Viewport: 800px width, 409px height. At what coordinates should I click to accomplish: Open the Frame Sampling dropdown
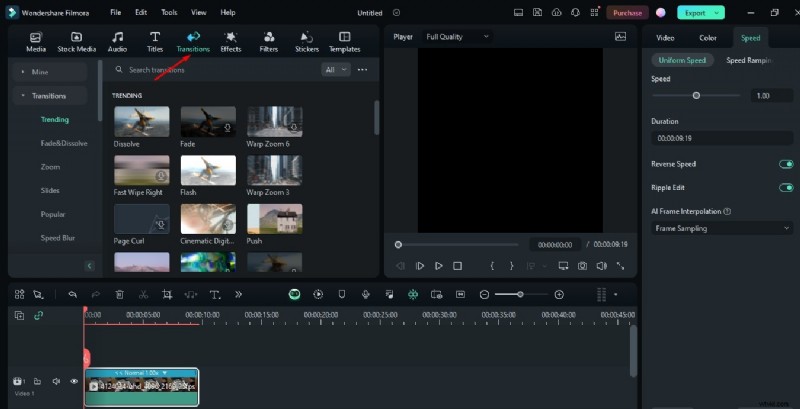click(722, 228)
